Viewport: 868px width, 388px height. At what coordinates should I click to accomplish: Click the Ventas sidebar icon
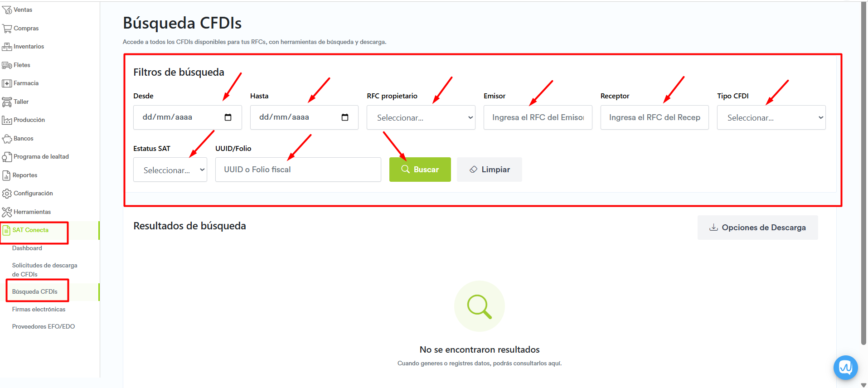7,10
